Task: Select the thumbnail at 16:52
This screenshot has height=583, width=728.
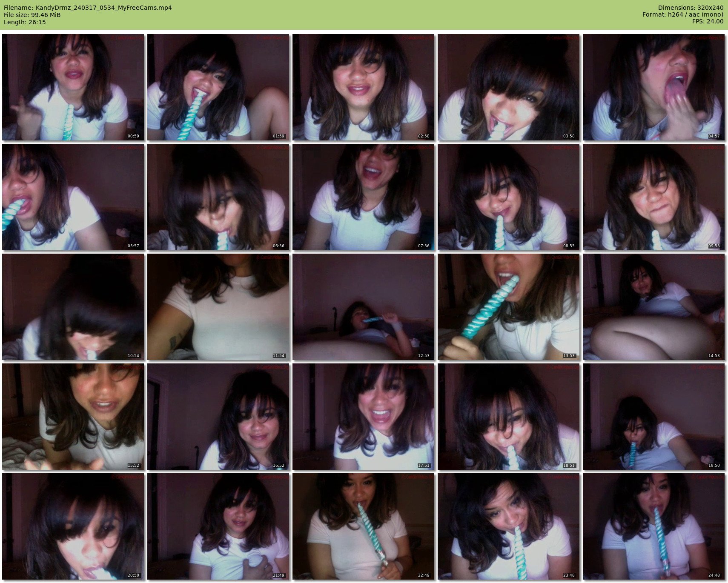Action: pyautogui.click(x=218, y=417)
